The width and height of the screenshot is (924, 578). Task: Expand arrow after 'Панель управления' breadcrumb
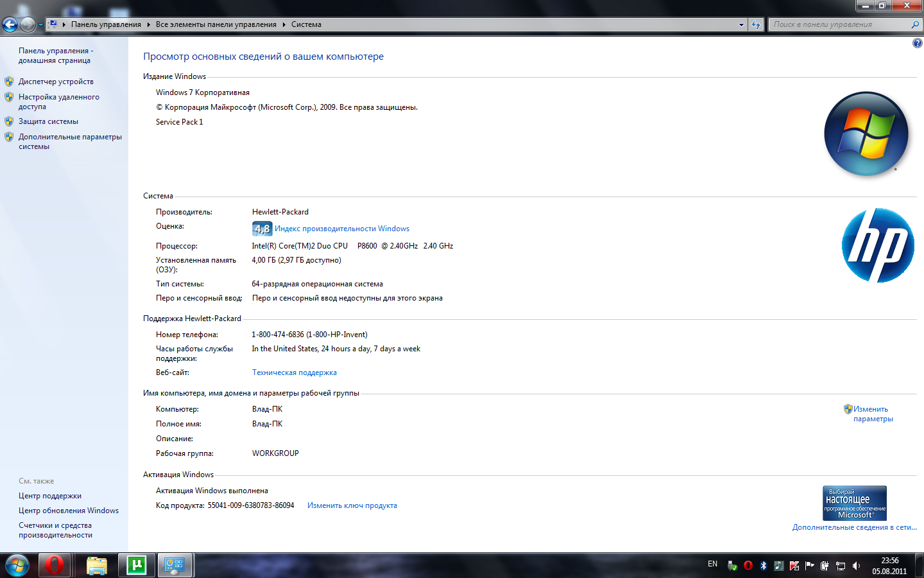point(148,24)
